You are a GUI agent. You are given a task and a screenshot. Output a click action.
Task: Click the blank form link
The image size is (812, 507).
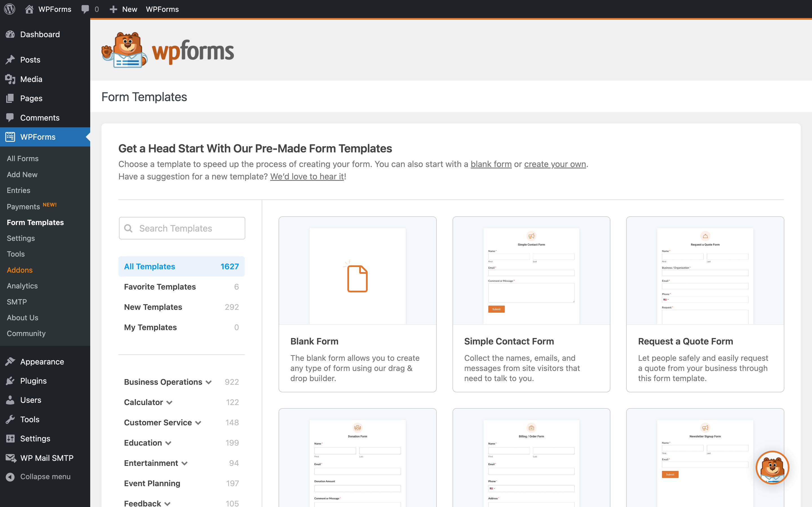[x=491, y=164]
